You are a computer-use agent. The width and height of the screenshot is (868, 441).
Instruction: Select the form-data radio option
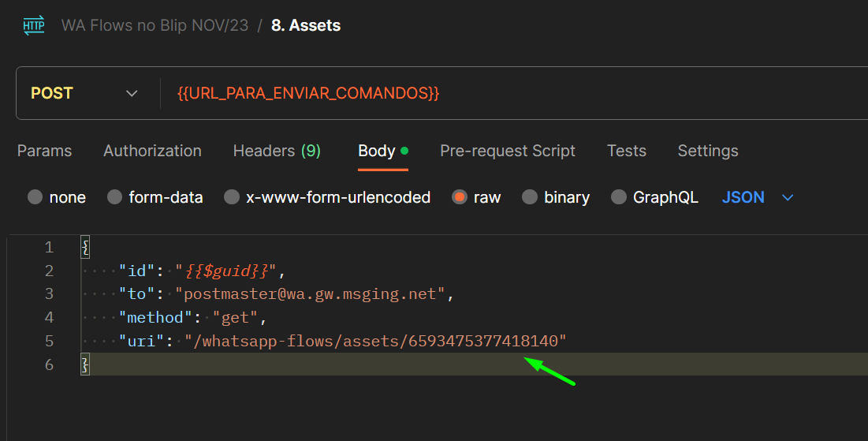point(114,197)
